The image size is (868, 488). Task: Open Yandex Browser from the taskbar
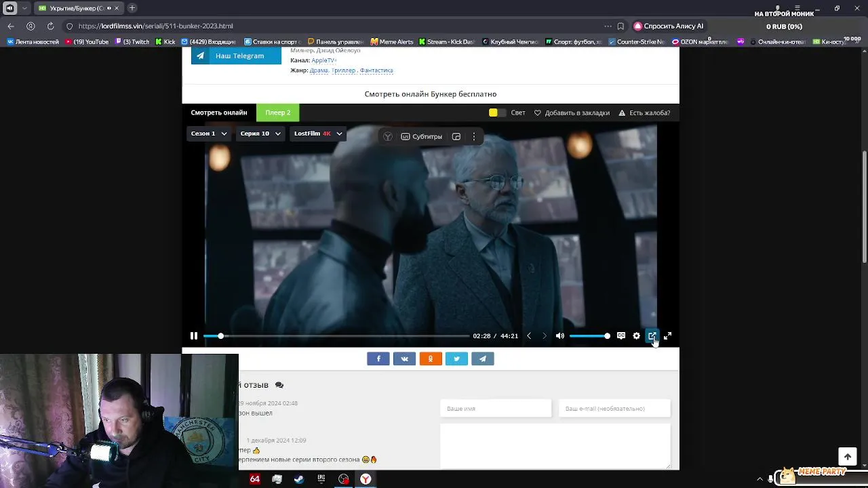coord(366,479)
